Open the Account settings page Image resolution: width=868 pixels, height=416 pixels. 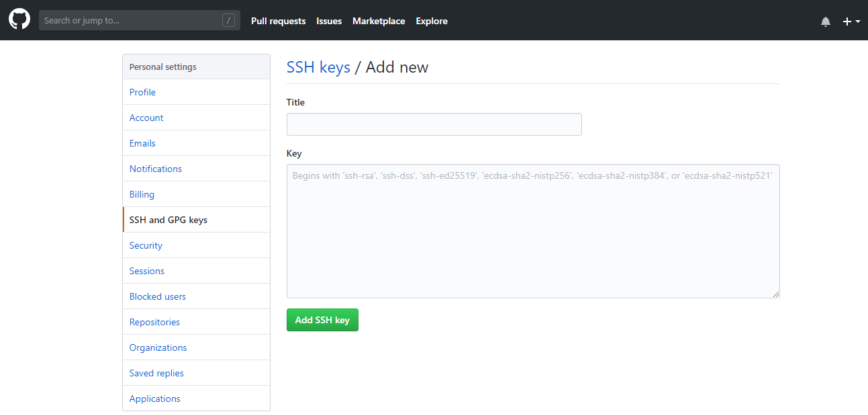[146, 118]
